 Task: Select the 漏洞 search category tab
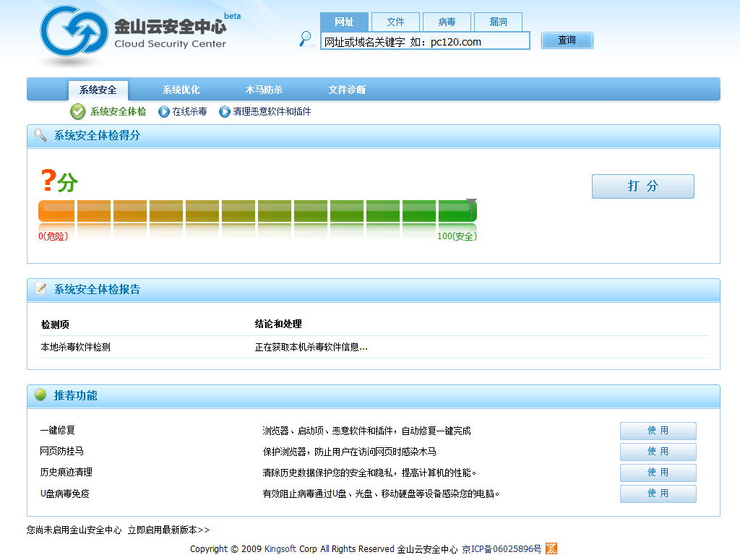point(498,22)
